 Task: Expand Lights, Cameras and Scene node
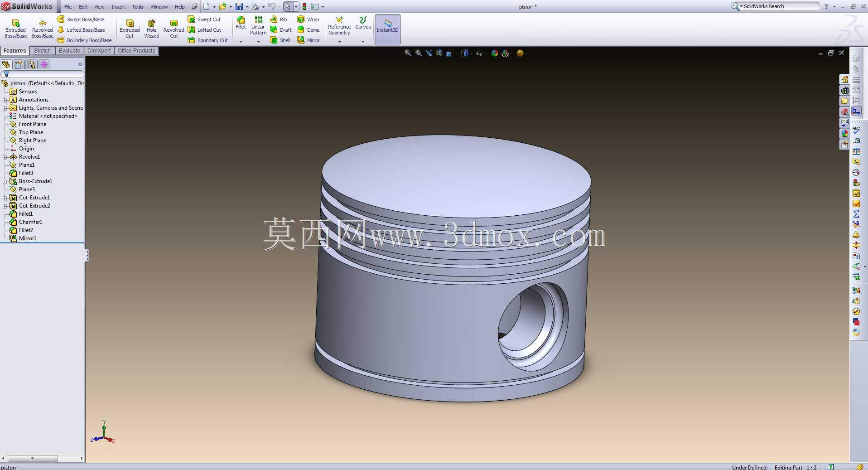pyautogui.click(x=5, y=108)
